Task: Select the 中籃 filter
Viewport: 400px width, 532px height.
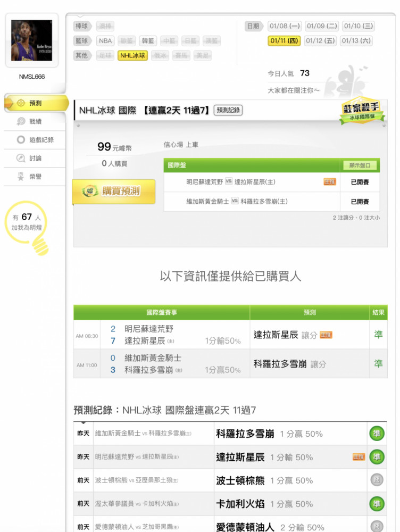Action: (169, 41)
